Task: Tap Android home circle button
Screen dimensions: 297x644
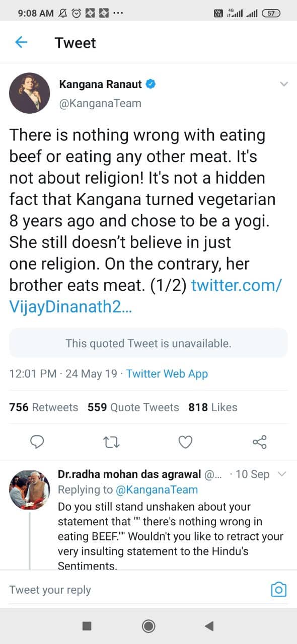Action: click(x=148, y=625)
